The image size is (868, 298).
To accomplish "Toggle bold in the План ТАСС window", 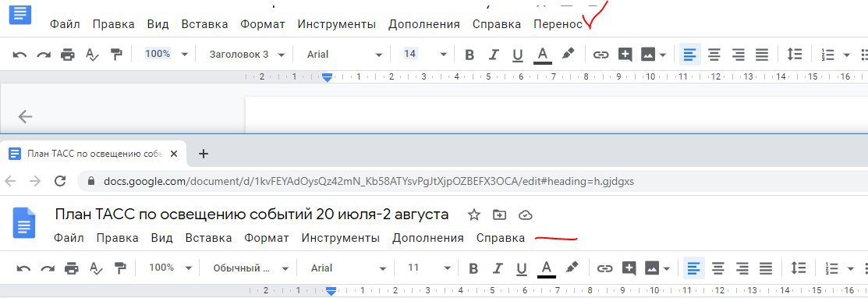I will coord(473,268).
